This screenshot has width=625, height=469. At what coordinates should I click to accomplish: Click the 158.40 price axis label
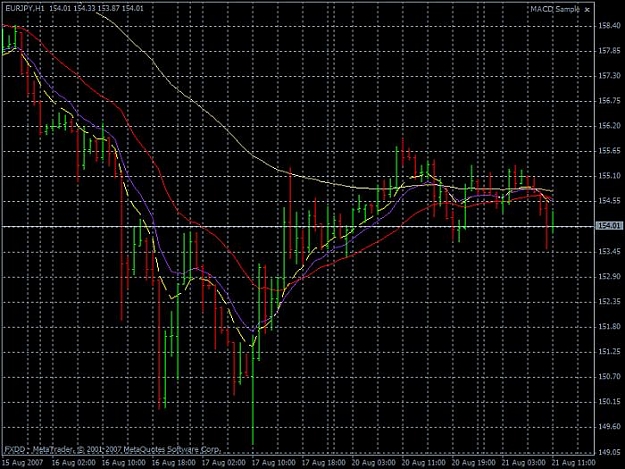(x=610, y=26)
